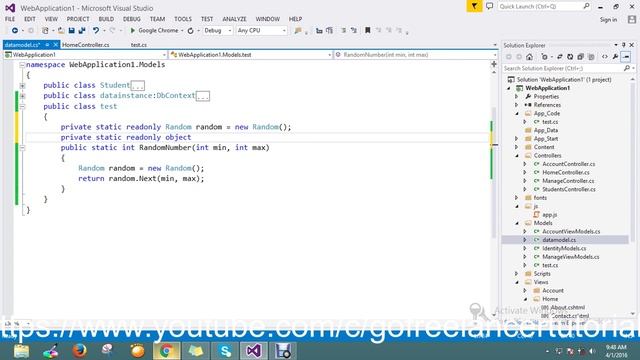Click the account avatar icon beside Sign in
Screen dimensions: 640x360
click(632, 19)
